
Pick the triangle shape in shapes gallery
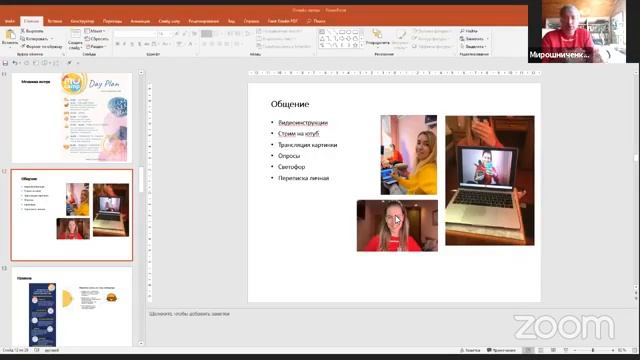(322, 38)
